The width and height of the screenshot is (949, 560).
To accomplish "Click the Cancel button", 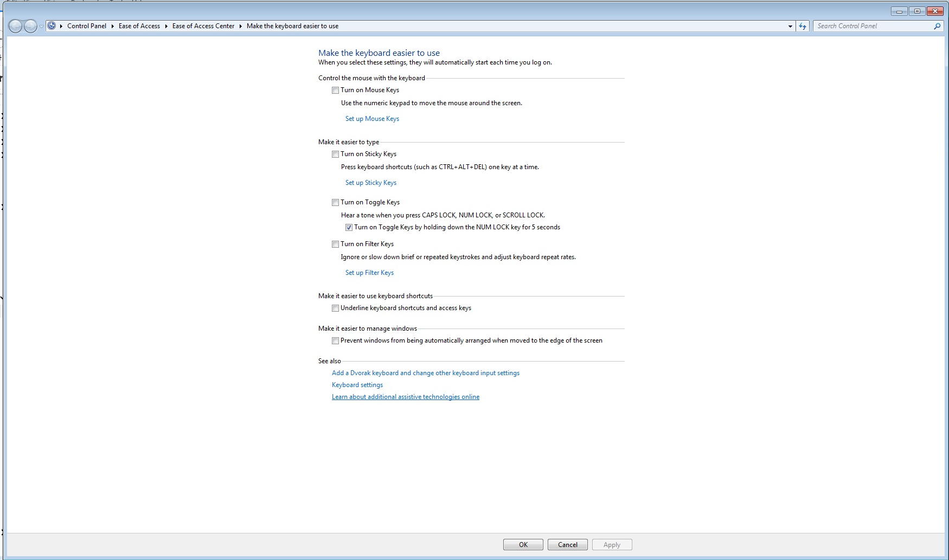I will (x=568, y=545).
